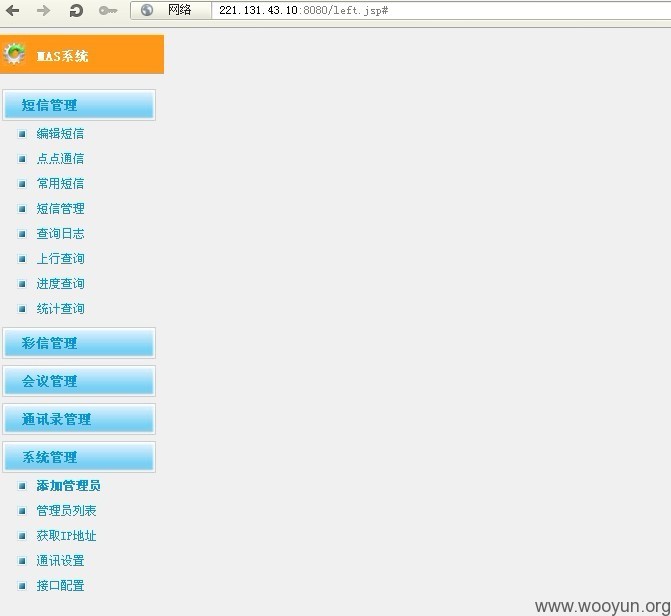The height and width of the screenshot is (616, 671).
Task: Open the 点点通信 link
Action: (x=60, y=158)
